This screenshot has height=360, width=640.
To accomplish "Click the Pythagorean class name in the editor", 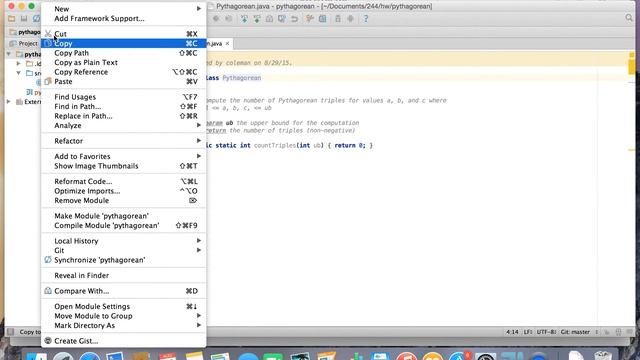I will 242,78.
